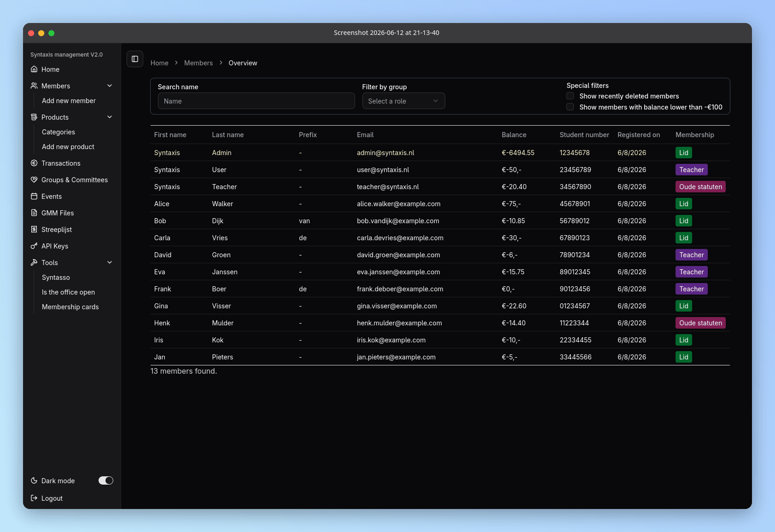Click iris.kok@example.com email
The width and height of the screenshot is (775, 532).
tap(391, 340)
